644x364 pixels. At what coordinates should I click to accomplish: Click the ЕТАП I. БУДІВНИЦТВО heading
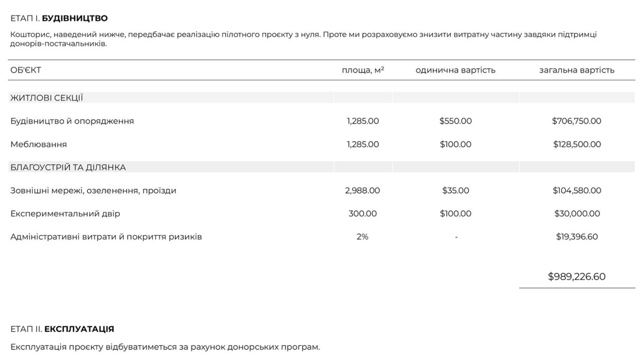(x=59, y=18)
